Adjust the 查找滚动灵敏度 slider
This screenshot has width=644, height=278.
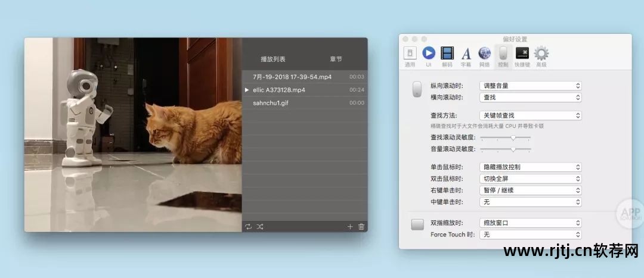point(506,138)
